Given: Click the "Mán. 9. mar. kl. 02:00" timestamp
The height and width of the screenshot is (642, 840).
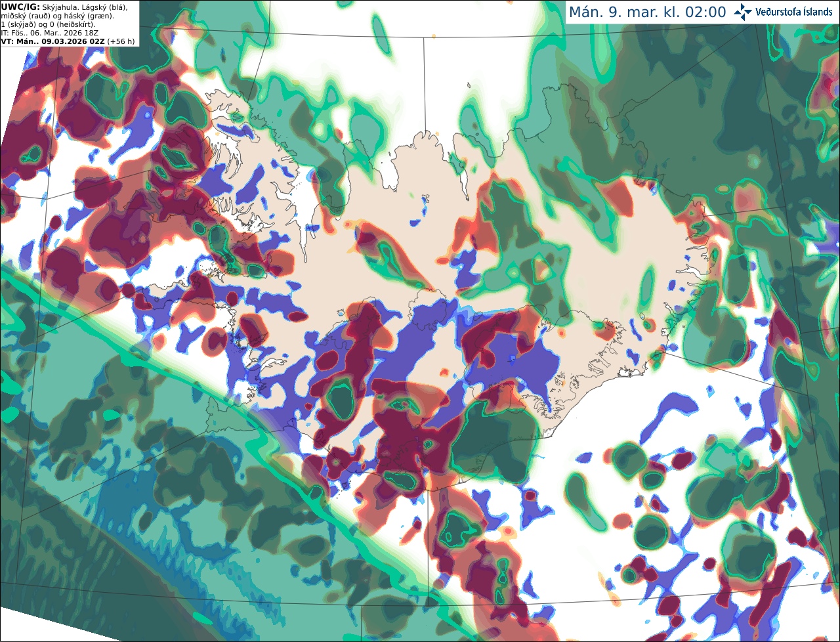Looking at the screenshot, I should (x=647, y=12).
